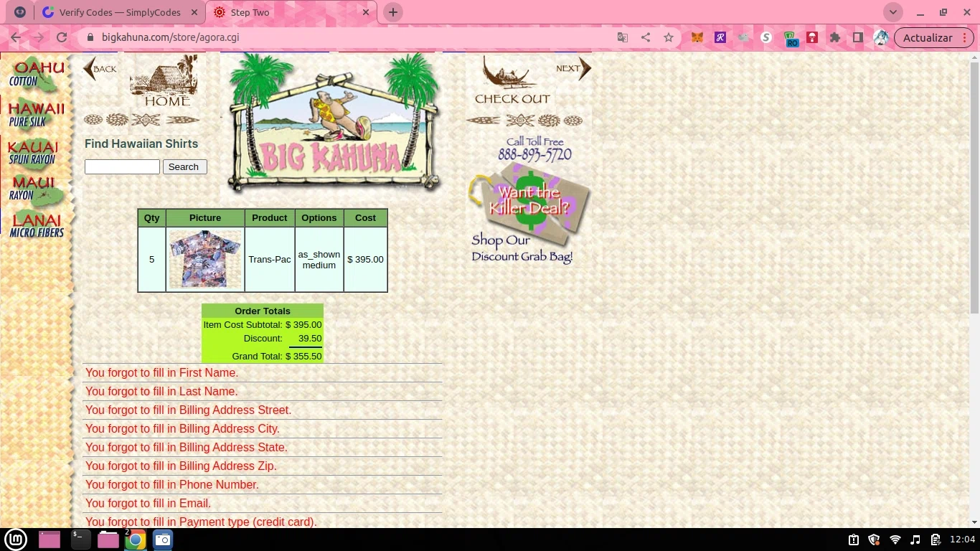Open a new tab with plus button
Screen dimensions: 980x551
392,12
